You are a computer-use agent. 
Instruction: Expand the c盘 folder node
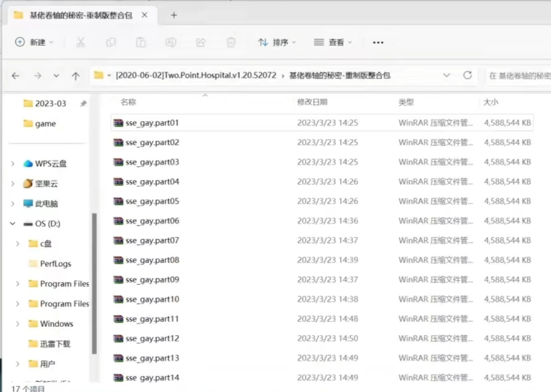tap(18, 244)
